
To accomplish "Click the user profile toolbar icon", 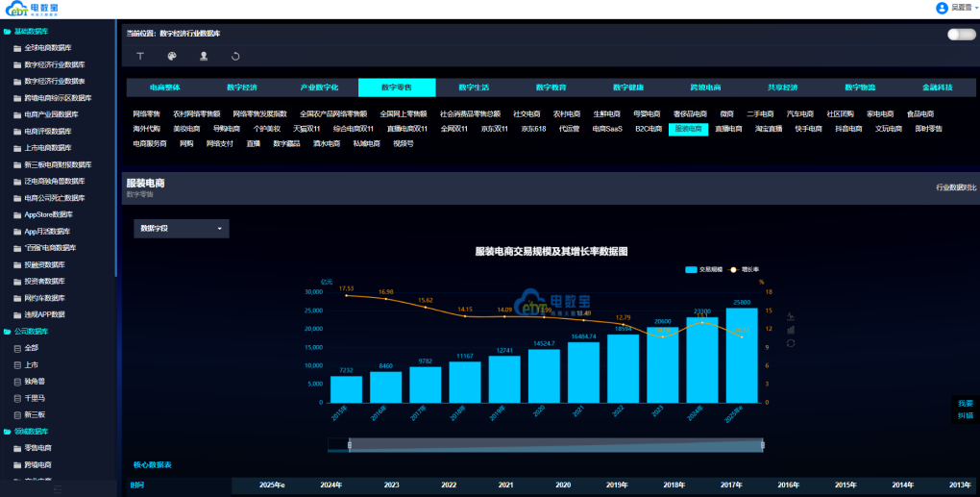I will pos(204,57).
